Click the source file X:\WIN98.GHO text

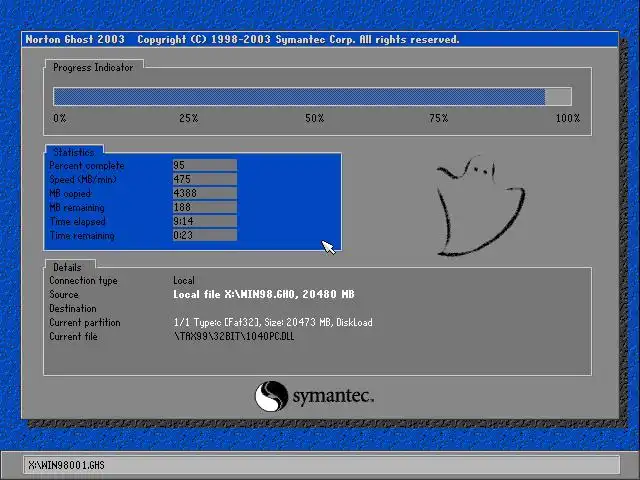click(264, 294)
